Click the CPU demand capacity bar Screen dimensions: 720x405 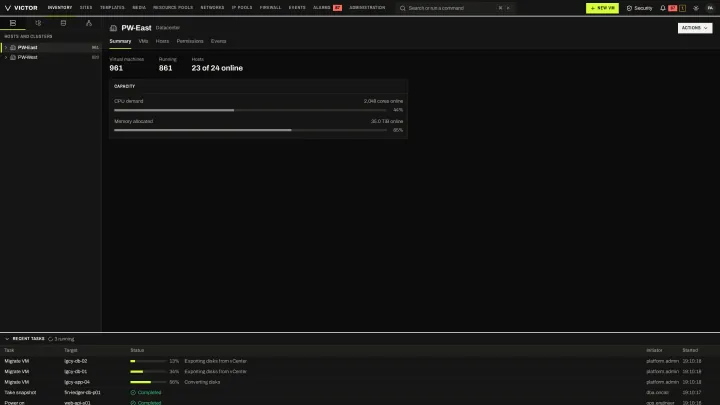pyautogui.click(x=250, y=110)
